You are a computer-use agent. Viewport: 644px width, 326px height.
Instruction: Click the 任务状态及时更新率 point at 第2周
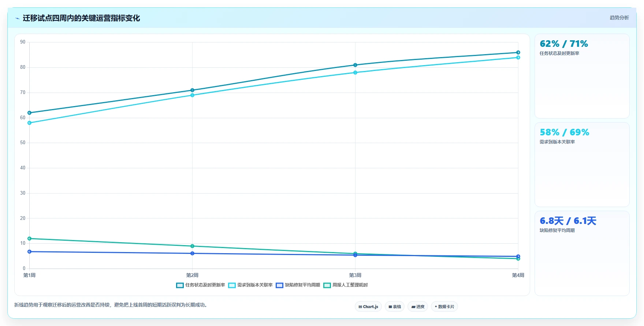coord(192,90)
